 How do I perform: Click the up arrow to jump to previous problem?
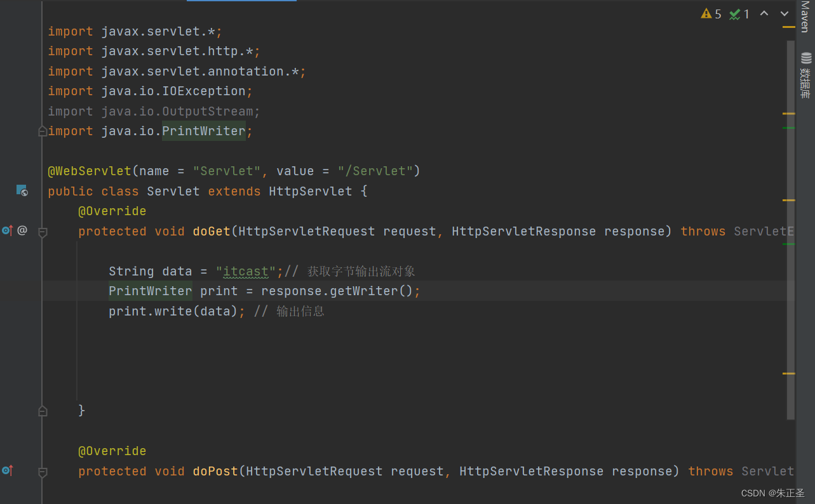pyautogui.click(x=764, y=13)
